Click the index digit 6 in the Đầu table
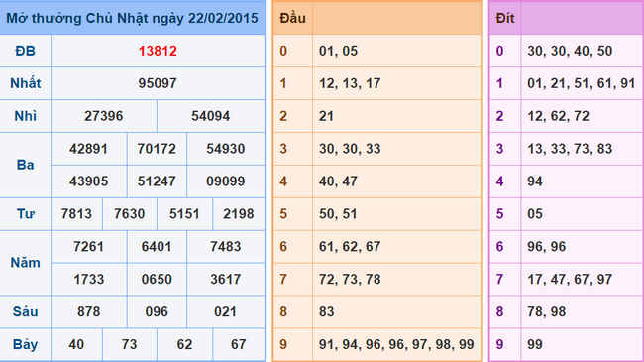 pyautogui.click(x=283, y=246)
